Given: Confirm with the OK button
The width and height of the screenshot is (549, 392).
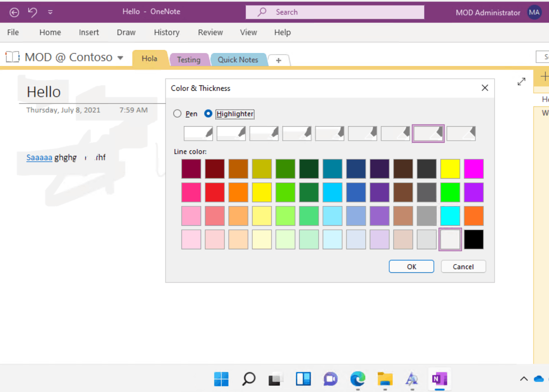Looking at the screenshot, I should tap(411, 267).
